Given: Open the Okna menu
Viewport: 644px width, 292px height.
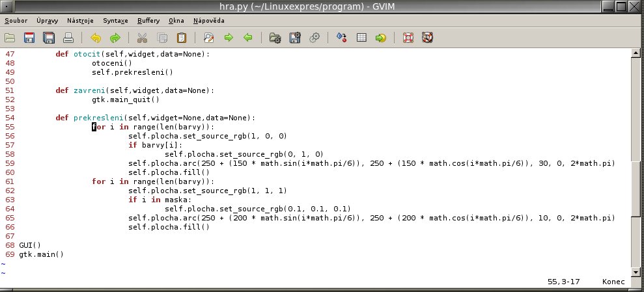Looking at the screenshot, I should (x=176, y=21).
